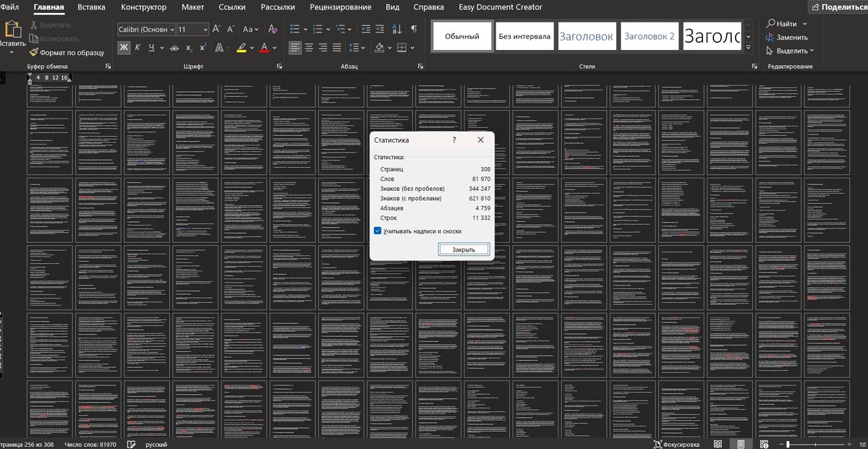Toggle Underline (Ч) formatting
868x449 pixels.
tap(152, 48)
